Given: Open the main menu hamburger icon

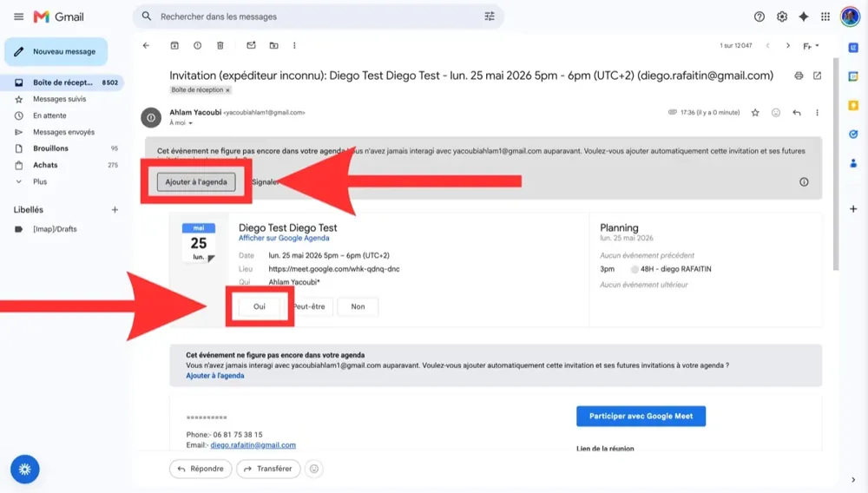Looking at the screenshot, I should click(18, 16).
